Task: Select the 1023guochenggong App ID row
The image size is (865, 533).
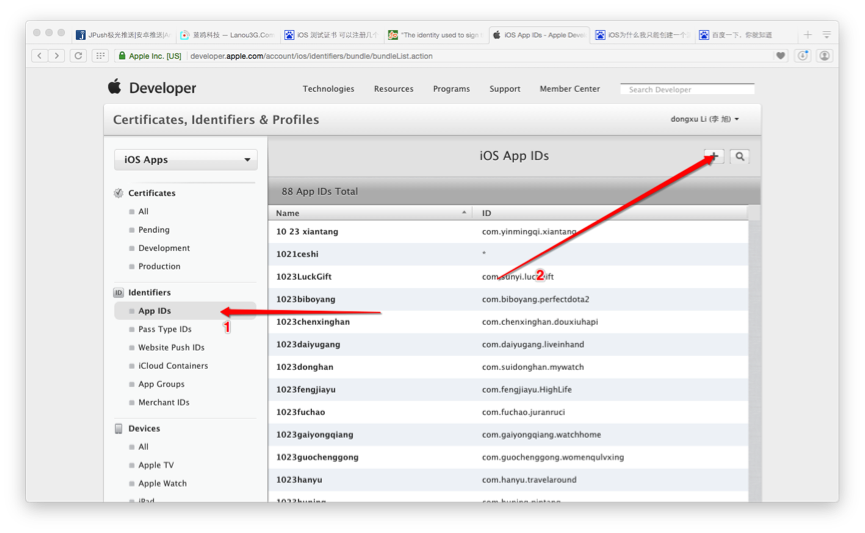Action: (508, 458)
